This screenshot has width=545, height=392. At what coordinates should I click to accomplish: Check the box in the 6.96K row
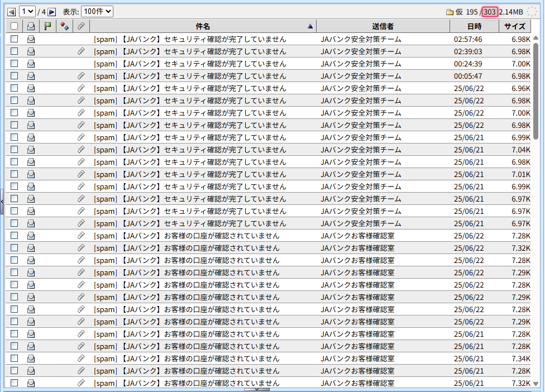[x=15, y=88]
